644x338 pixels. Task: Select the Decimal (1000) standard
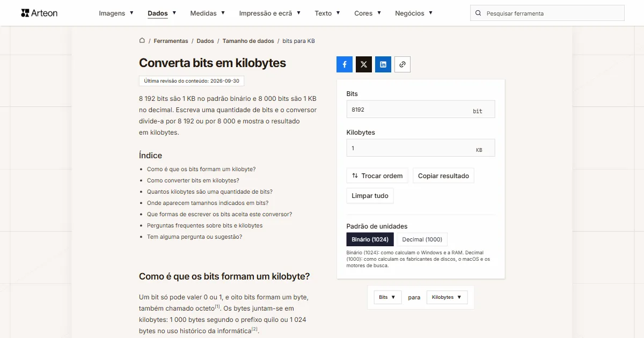coord(422,239)
